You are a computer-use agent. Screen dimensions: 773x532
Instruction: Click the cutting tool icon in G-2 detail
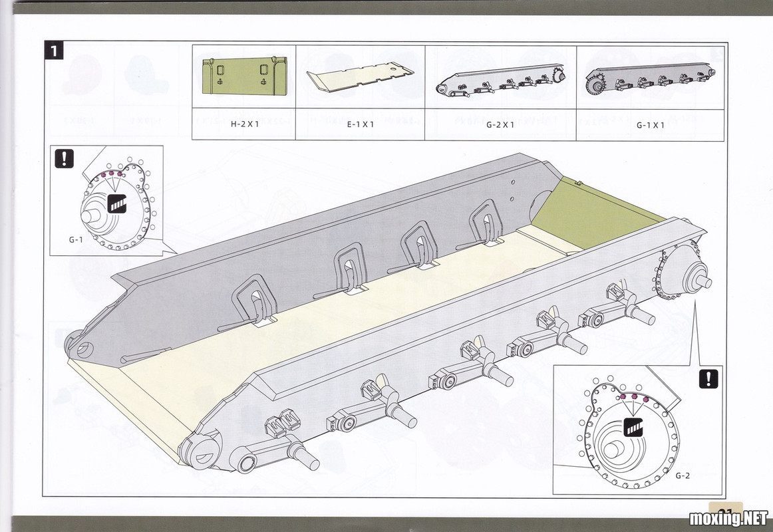(x=633, y=426)
